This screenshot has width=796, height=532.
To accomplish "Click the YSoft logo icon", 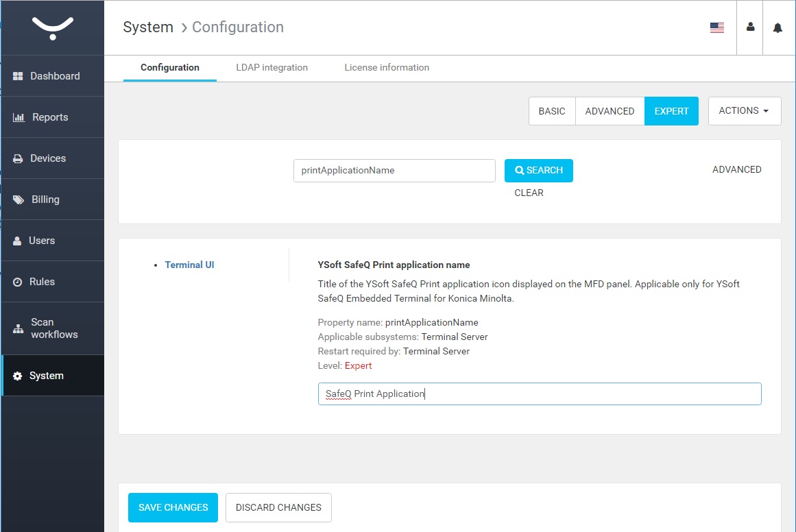I will tap(53, 28).
